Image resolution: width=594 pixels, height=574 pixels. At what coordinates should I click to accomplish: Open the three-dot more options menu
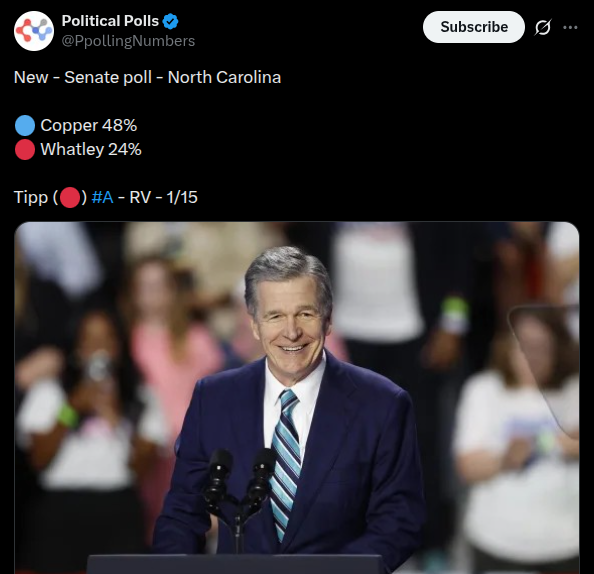570,27
